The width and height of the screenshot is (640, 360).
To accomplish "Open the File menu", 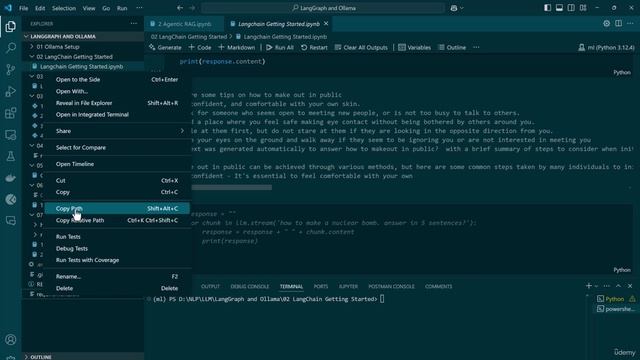I will 24,8.
